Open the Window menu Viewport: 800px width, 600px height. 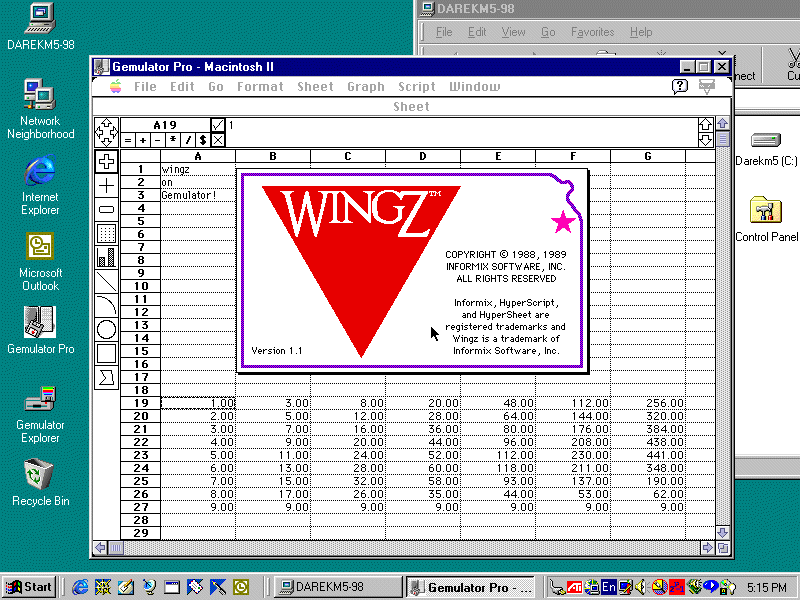(474, 87)
